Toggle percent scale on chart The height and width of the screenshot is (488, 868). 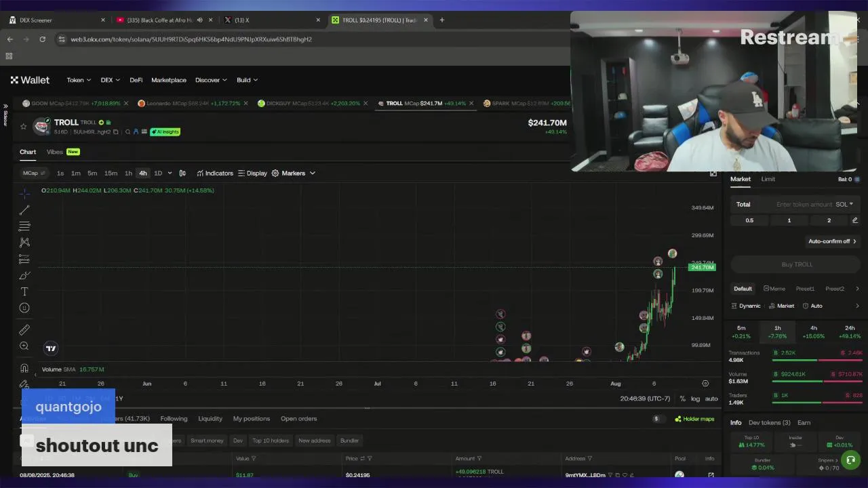click(x=683, y=399)
